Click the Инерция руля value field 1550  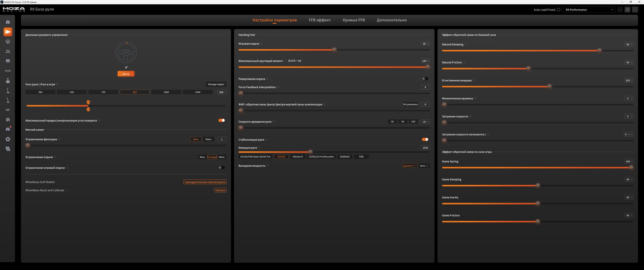click(425, 148)
